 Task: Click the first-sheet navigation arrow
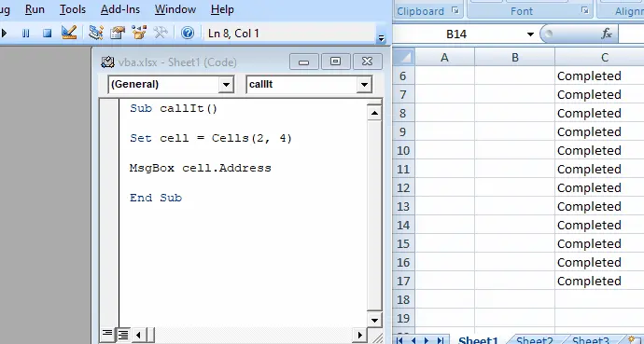pos(399,340)
